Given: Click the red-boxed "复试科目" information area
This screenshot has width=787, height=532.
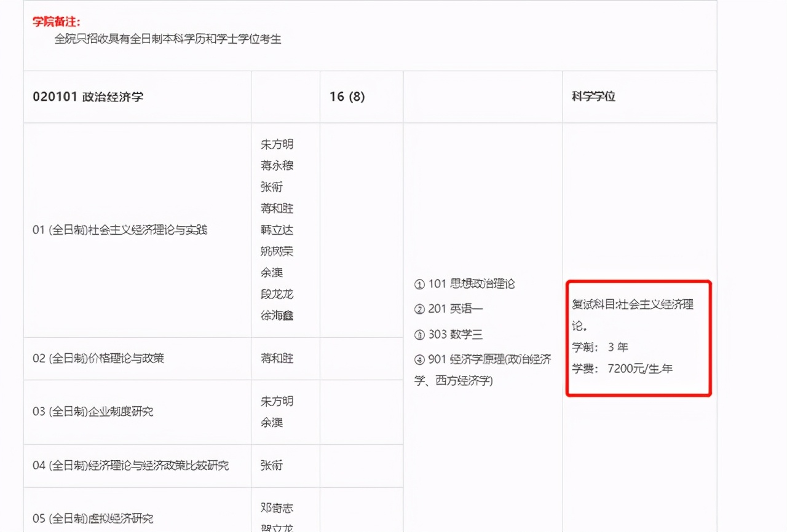Looking at the screenshot, I should pos(638,338).
